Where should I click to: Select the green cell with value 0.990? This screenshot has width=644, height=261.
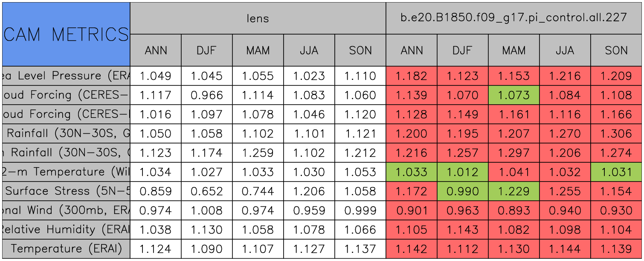point(463,191)
